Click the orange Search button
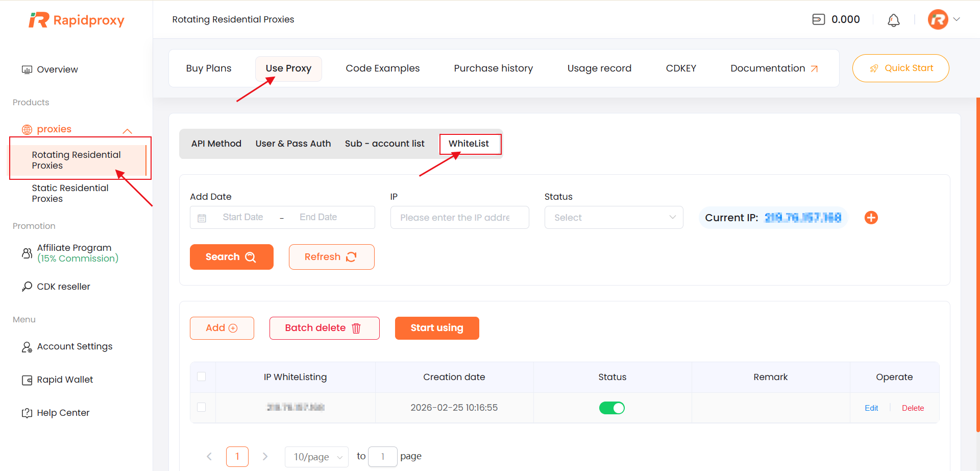980x471 pixels. [231, 257]
